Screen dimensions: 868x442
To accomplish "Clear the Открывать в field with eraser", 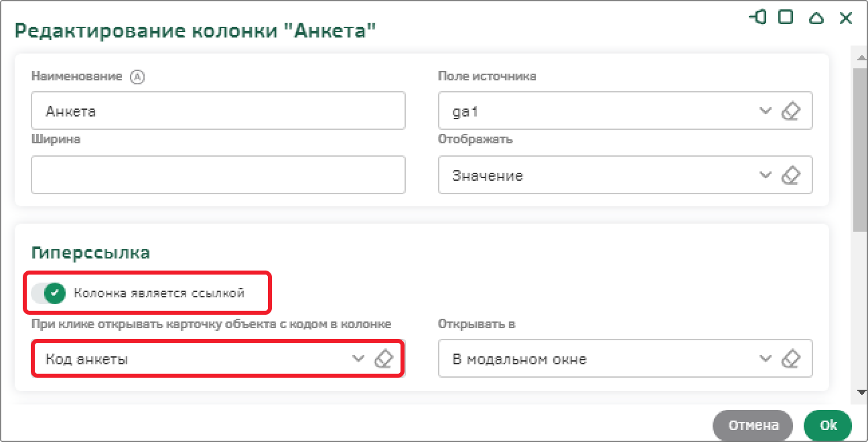I will (x=792, y=358).
